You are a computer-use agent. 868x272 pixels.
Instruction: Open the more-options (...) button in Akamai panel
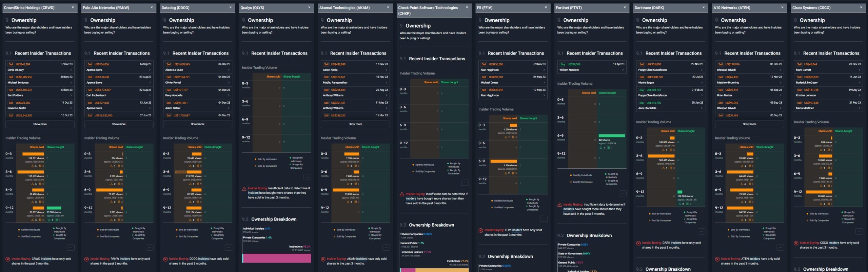[386, 248]
